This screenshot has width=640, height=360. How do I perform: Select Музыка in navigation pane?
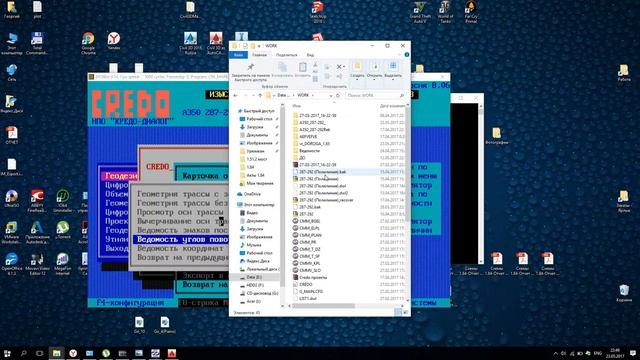[x=253, y=245]
